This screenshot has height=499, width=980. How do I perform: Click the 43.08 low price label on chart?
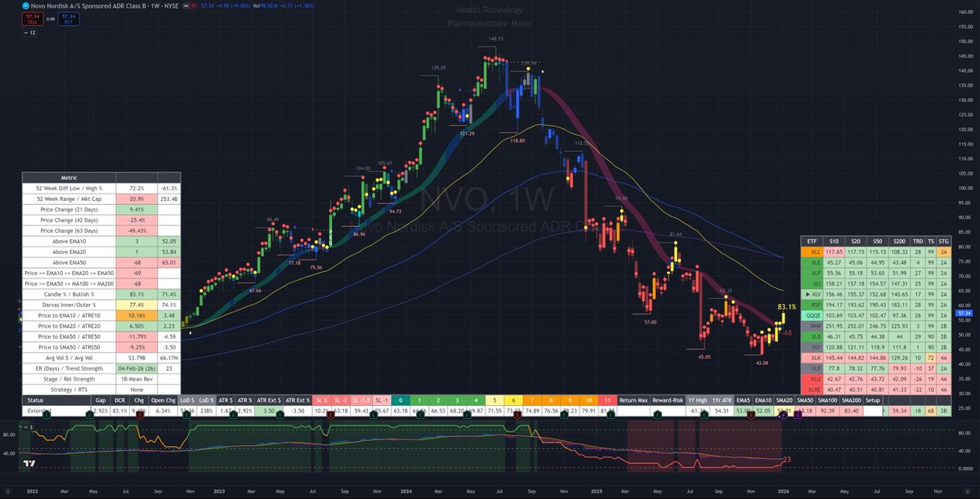[x=761, y=363]
